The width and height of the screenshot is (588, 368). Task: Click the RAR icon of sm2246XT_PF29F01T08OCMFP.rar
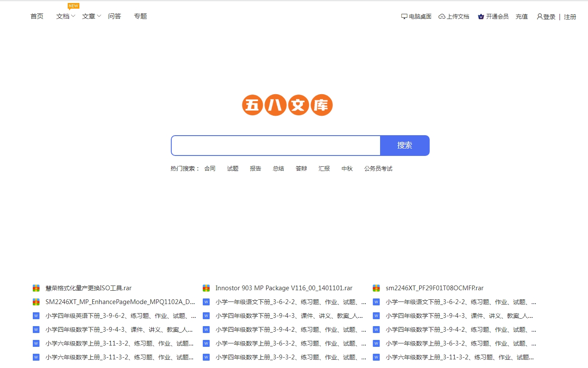pos(376,288)
